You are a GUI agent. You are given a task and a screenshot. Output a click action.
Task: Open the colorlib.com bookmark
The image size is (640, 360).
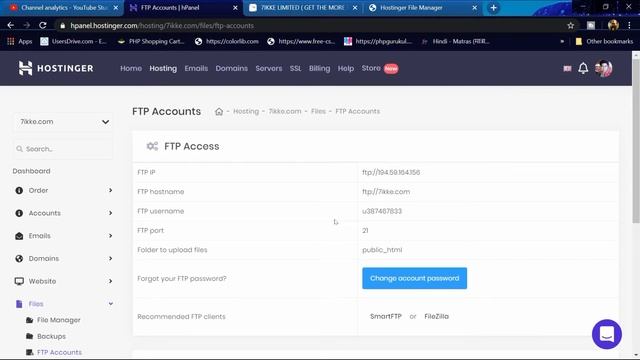point(227,41)
